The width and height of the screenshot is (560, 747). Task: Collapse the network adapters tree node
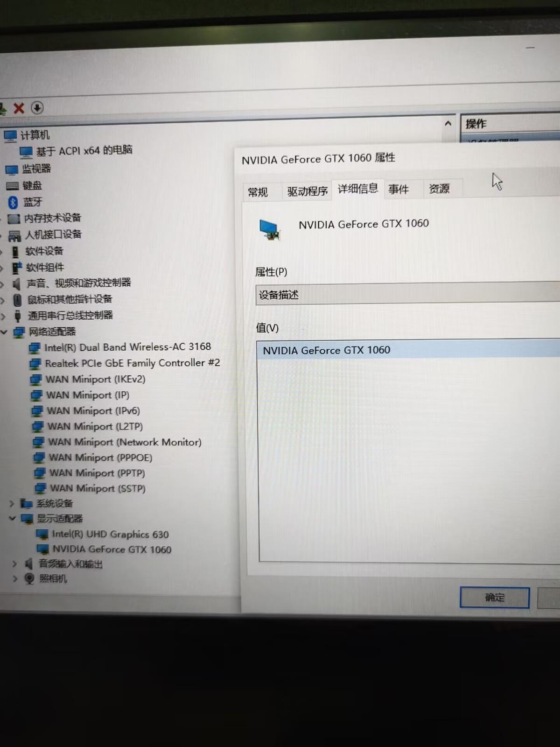[x=4, y=332]
